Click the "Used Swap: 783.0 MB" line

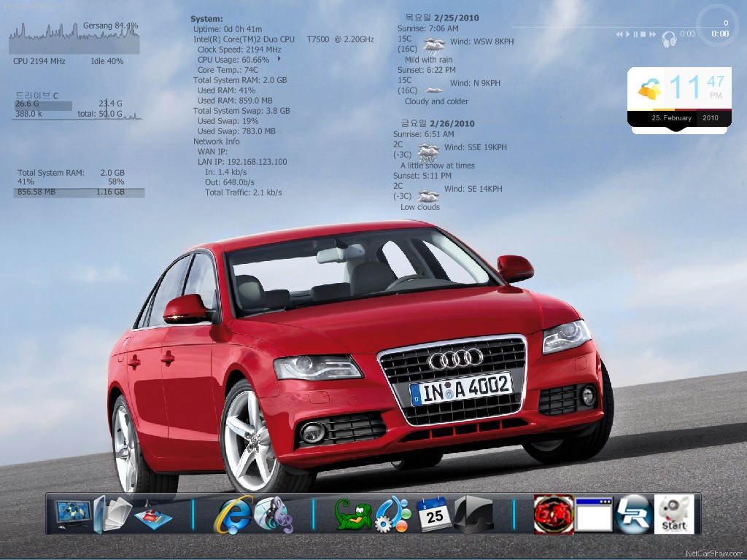[x=237, y=131]
